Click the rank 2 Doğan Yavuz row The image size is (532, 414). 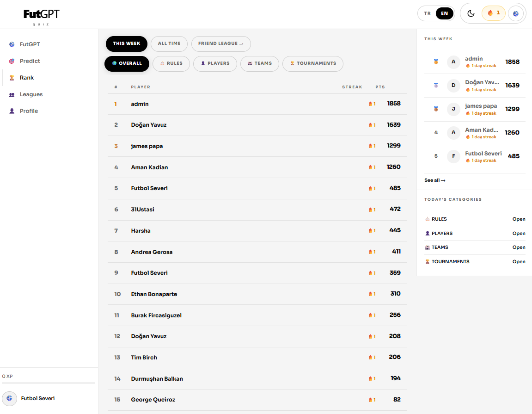point(257,125)
